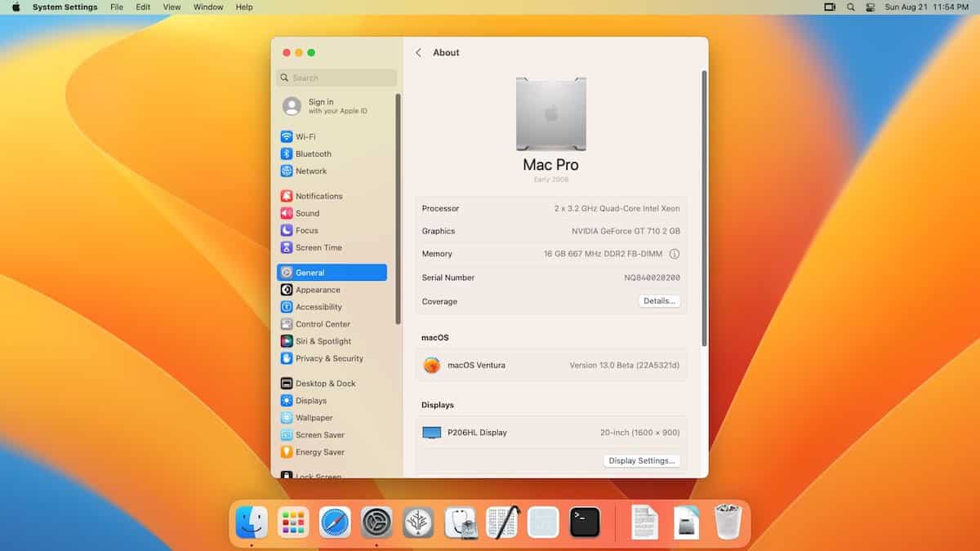Open Privacy & Security settings

click(x=323, y=358)
